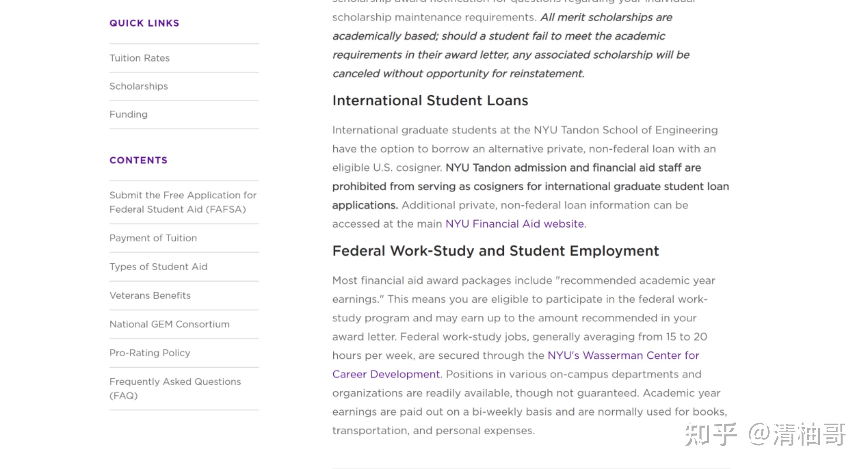
Task: Click the QUICK LINKS sidebar heading
Action: point(144,23)
